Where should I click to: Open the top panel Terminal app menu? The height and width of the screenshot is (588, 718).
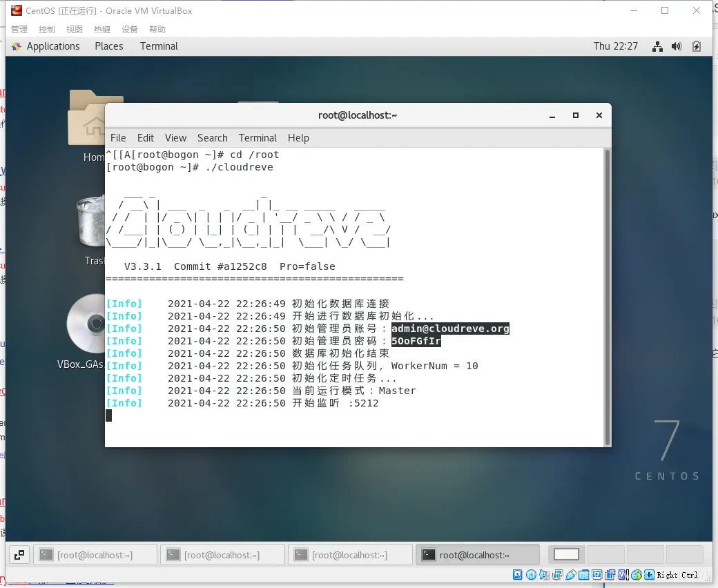tap(159, 46)
